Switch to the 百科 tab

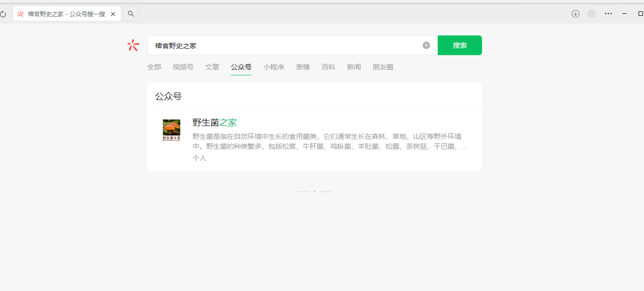click(x=328, y=67)
